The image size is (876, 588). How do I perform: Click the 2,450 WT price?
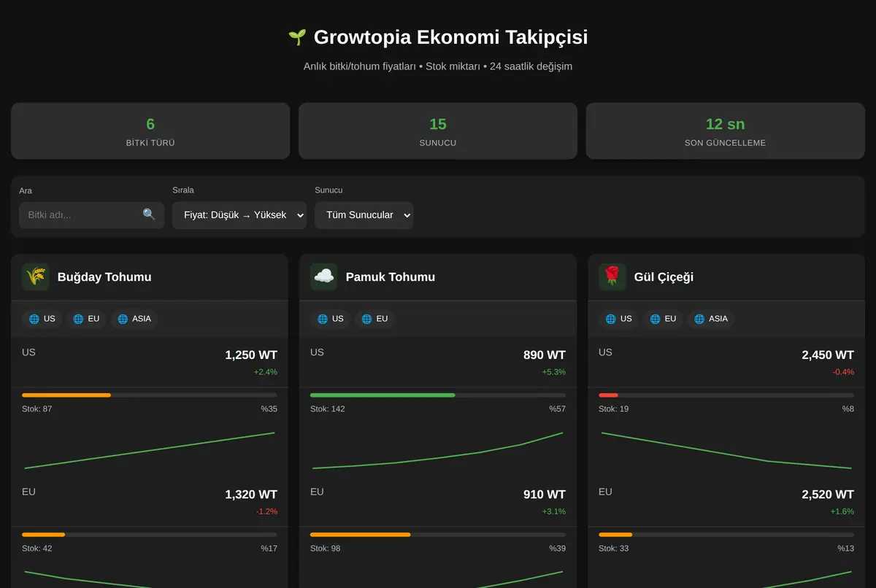pyautogui.click(x=828, y=355)
